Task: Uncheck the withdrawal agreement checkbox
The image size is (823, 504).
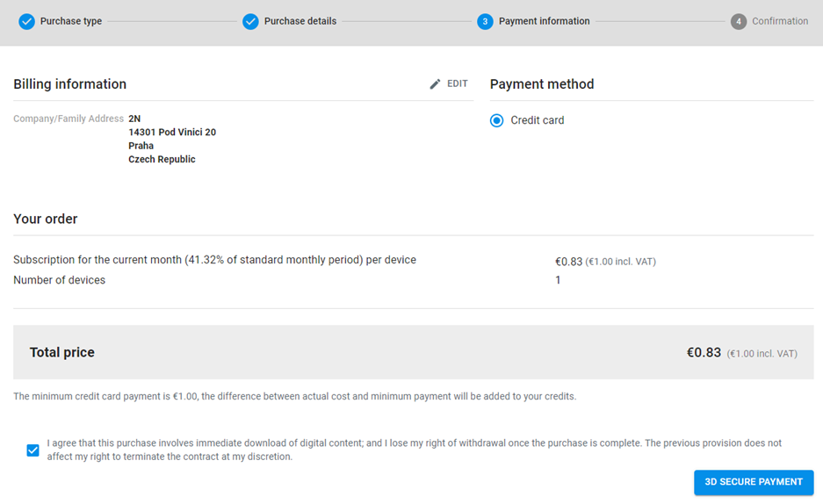Action: (x=33, y=450)
